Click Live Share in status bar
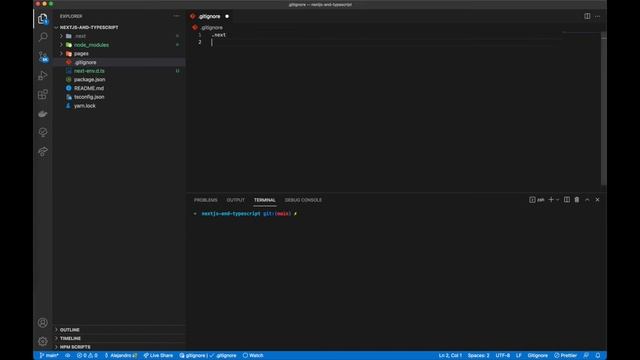The height and width of the screenshot is (360, 640). coord(158,355)
